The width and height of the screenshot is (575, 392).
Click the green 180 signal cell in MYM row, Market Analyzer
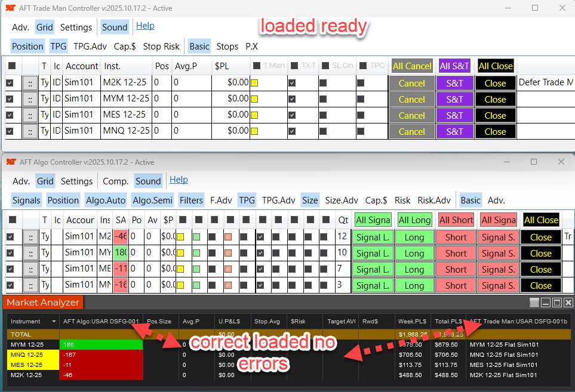[102, 344]
